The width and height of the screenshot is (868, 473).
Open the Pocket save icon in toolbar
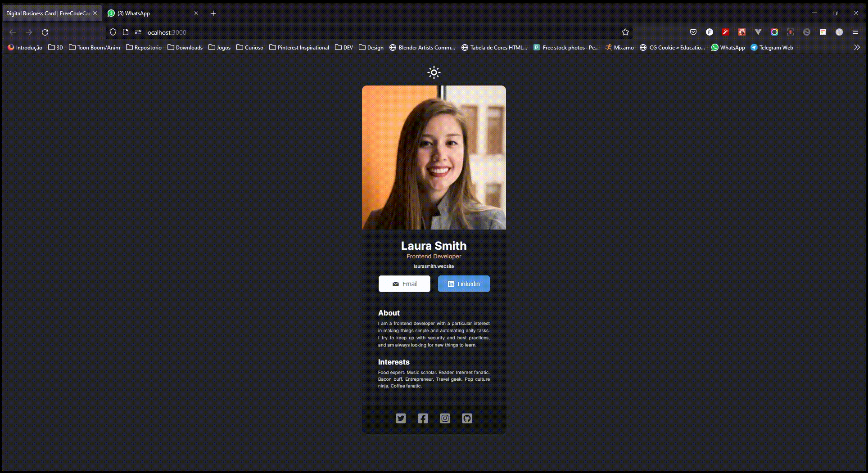pos(693,32)
